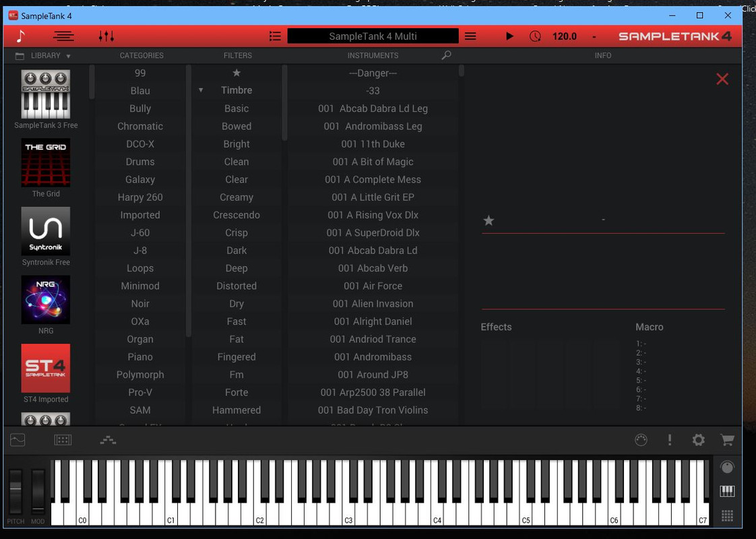
Task: Click the Instruments column header
Action: (x=373, y=55)
